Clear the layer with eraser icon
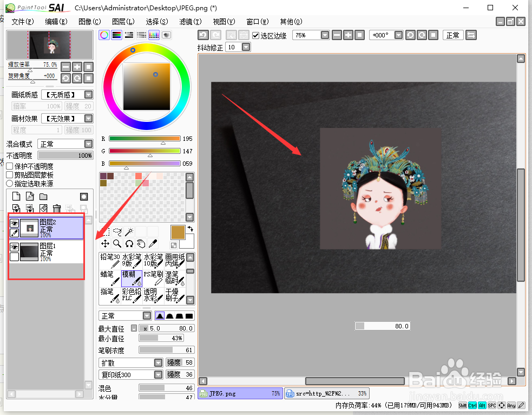The height and width of the screenshot is (415, 532). [43, 208]
